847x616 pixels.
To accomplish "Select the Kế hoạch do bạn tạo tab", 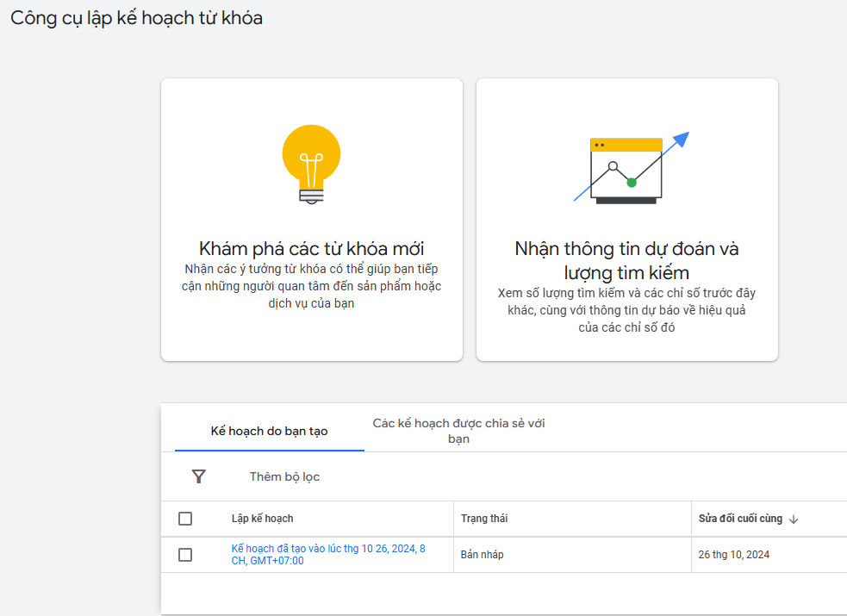I will pyautogui.click(x=269, y=430).
